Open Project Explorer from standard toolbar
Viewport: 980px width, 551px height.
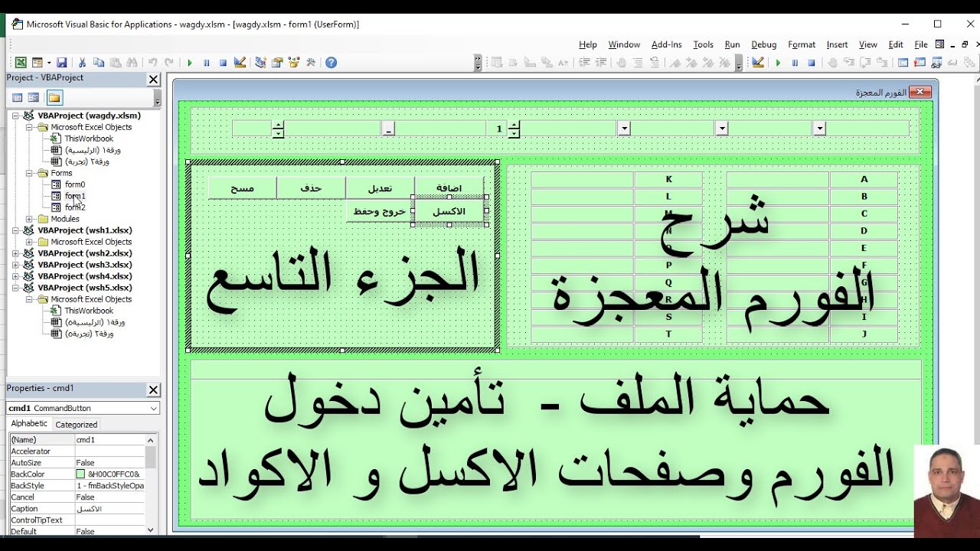tap(261, 63)
